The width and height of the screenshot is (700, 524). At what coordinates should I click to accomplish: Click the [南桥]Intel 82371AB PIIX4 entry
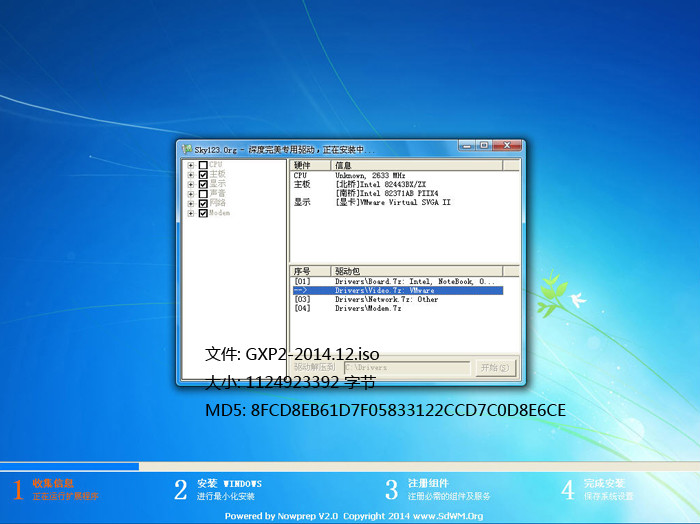click(387, 193)
